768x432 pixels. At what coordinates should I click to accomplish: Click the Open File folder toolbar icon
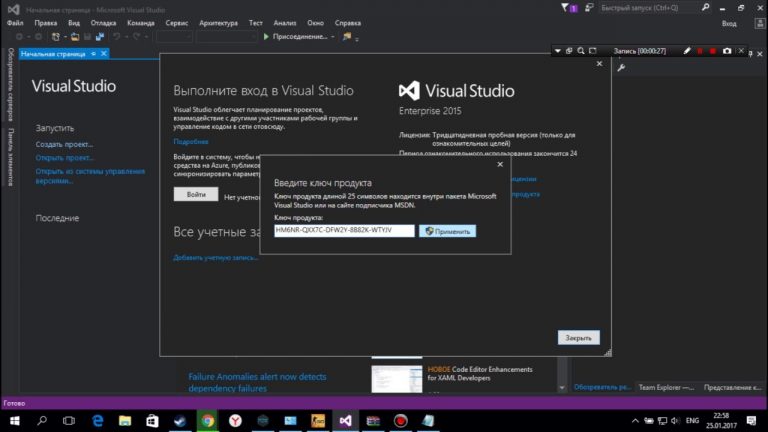(74, 37)
